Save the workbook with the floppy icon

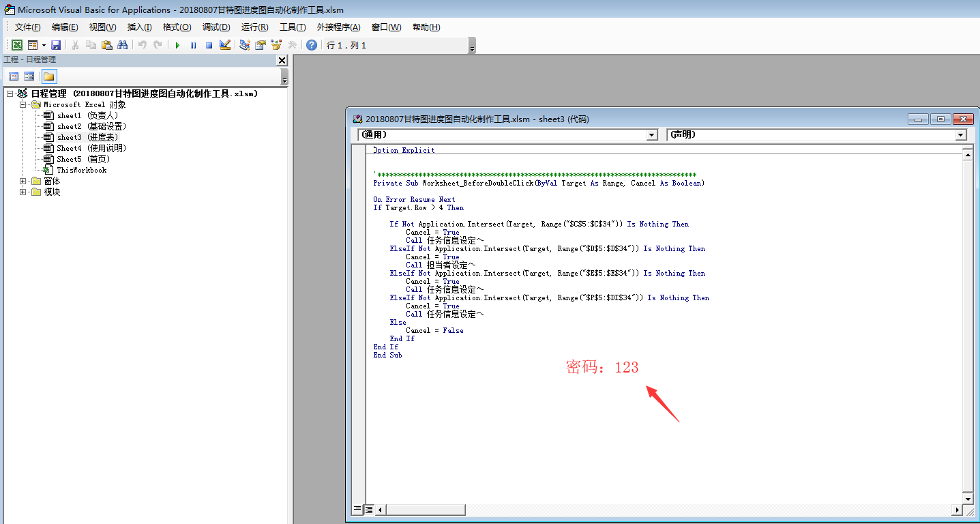(56, 45)
